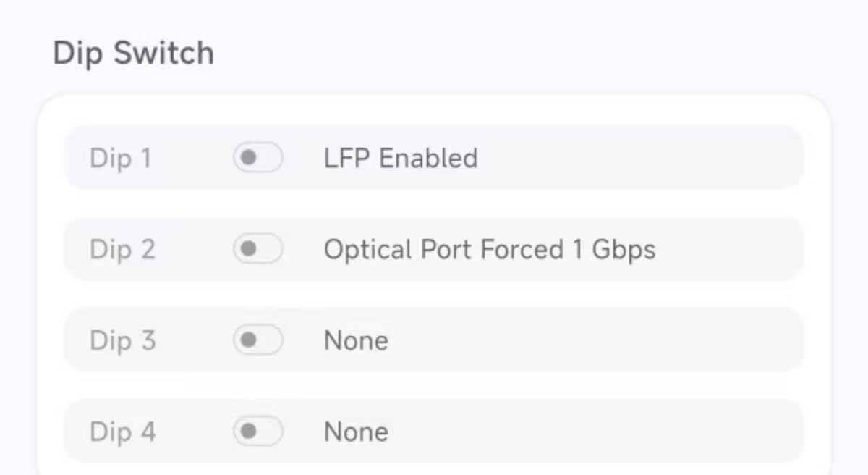Click the Dip Switch section heading
The height and width of the screenshot is (475, 868).
tap(133, 54)
